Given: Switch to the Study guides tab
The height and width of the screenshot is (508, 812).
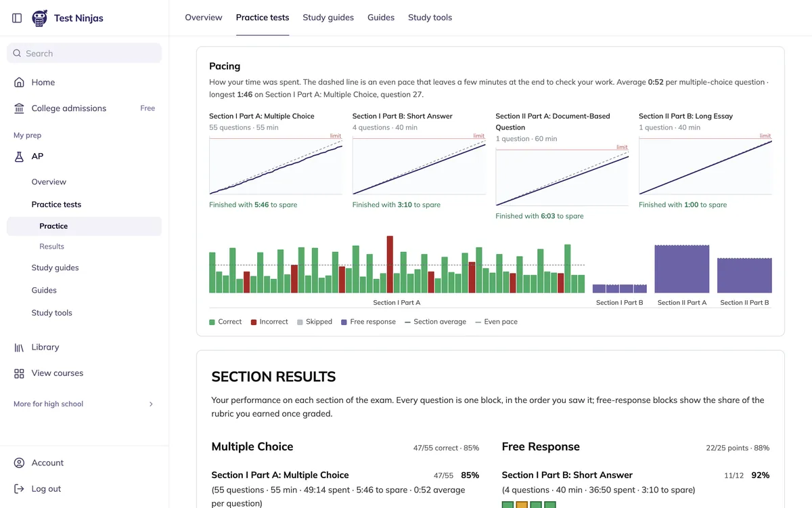Looking at the screenshot, I should click(x=328, y=18).
